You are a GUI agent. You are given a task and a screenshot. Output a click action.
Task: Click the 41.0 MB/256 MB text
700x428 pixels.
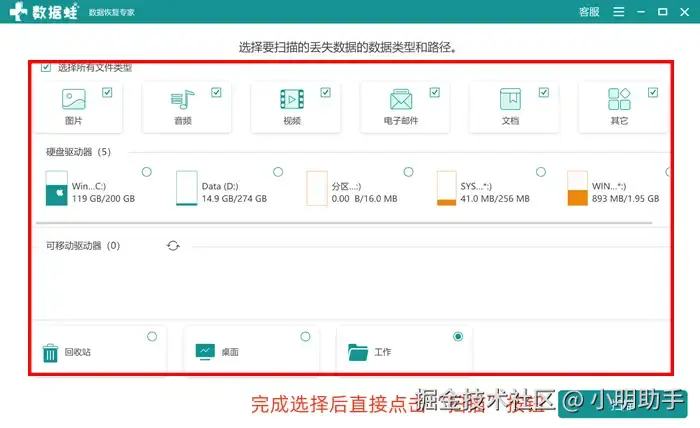[x=495, y=199]
